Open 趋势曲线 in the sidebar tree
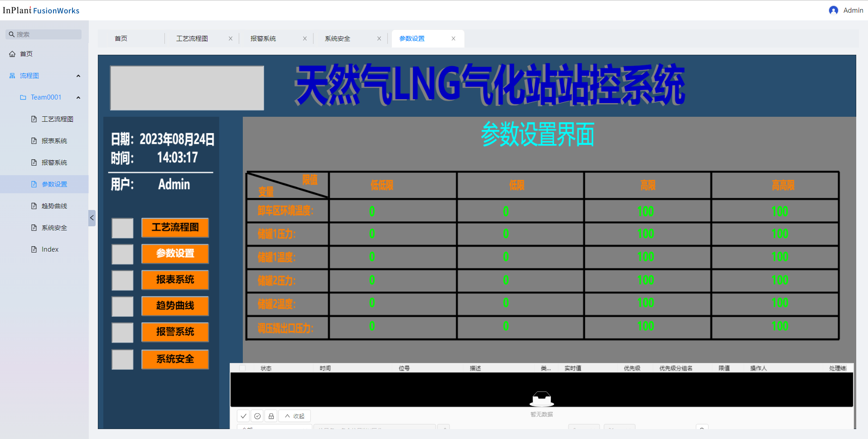The width and height of the screenshot is (868, 439). [x=54, y=206]
